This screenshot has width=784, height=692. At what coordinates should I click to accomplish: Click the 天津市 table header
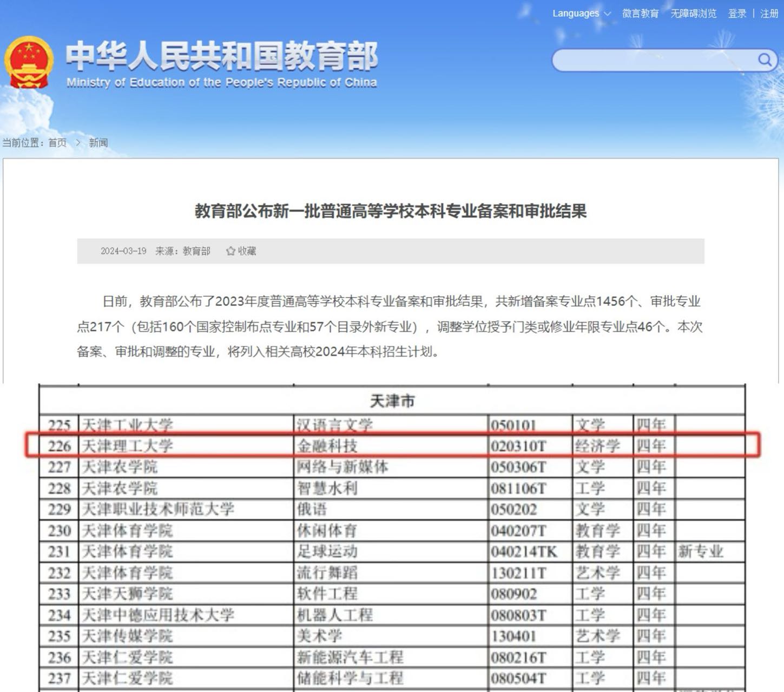[392, 401]
